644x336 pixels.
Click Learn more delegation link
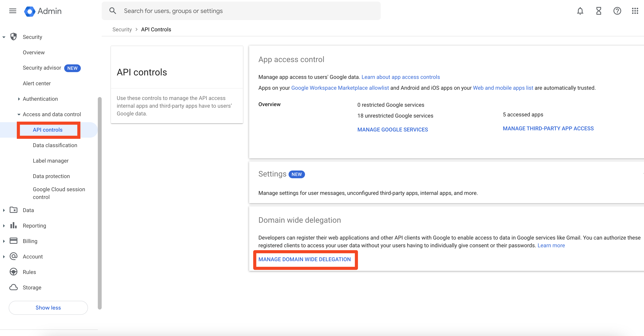(551, 245)
